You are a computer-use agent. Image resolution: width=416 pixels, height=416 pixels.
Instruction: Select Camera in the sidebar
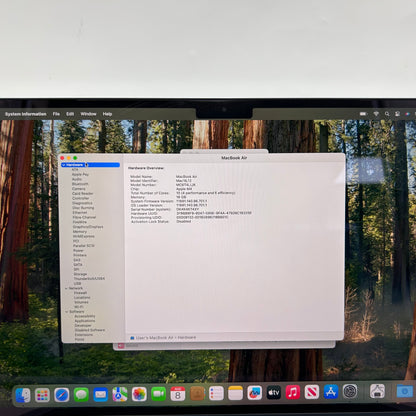[79, 189]
